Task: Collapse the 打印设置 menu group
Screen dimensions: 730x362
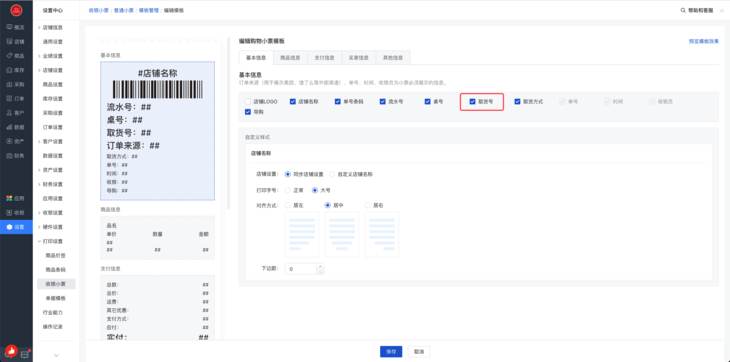Action: point(51,241)
